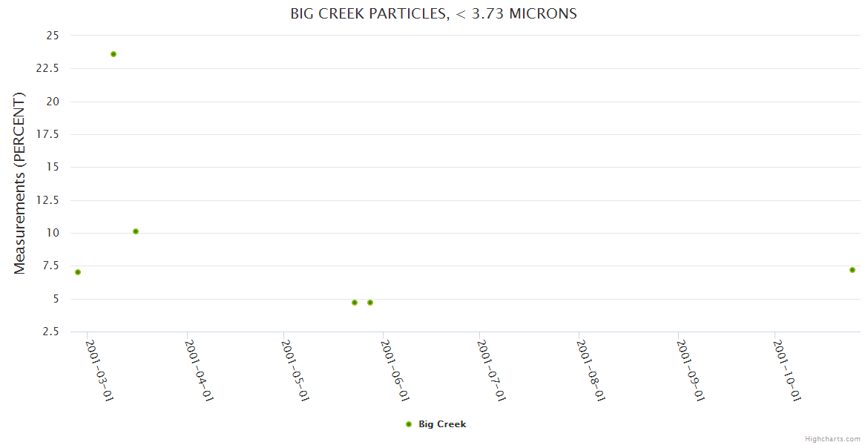Click the 2001-08-01 date label
The image size is (868, 445).
pos(591,370)
